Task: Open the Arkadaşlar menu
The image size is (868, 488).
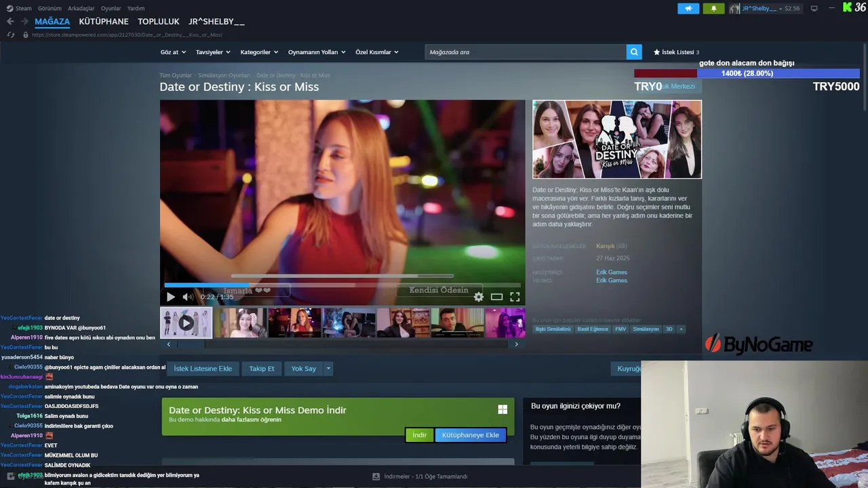Action: point(81,8)
